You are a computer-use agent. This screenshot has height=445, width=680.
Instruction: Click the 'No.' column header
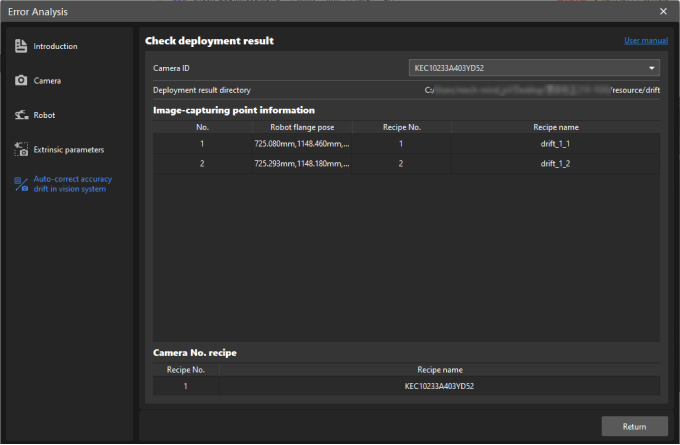(x=203, y=127)
